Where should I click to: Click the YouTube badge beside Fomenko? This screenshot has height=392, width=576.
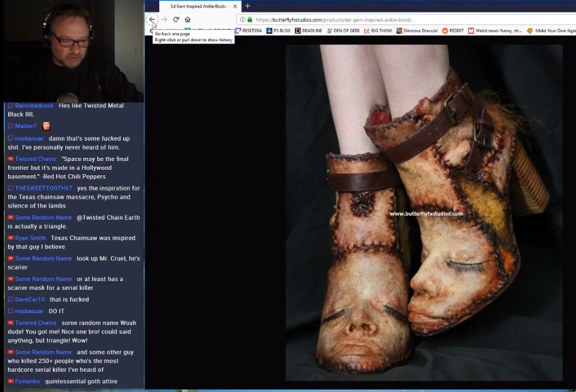(x=11, y=382)
